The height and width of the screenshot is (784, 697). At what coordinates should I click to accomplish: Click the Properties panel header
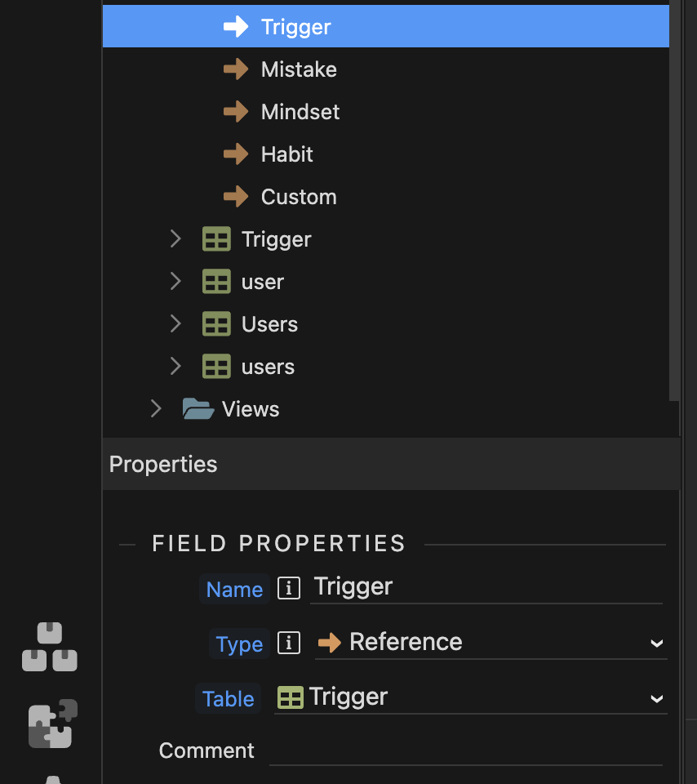click(x=163, y=464)
